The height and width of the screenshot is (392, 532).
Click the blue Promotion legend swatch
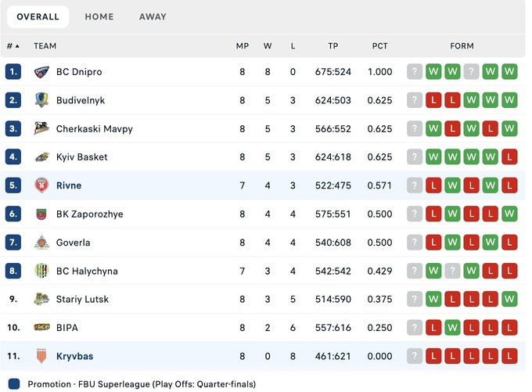[x=13, y=384]
